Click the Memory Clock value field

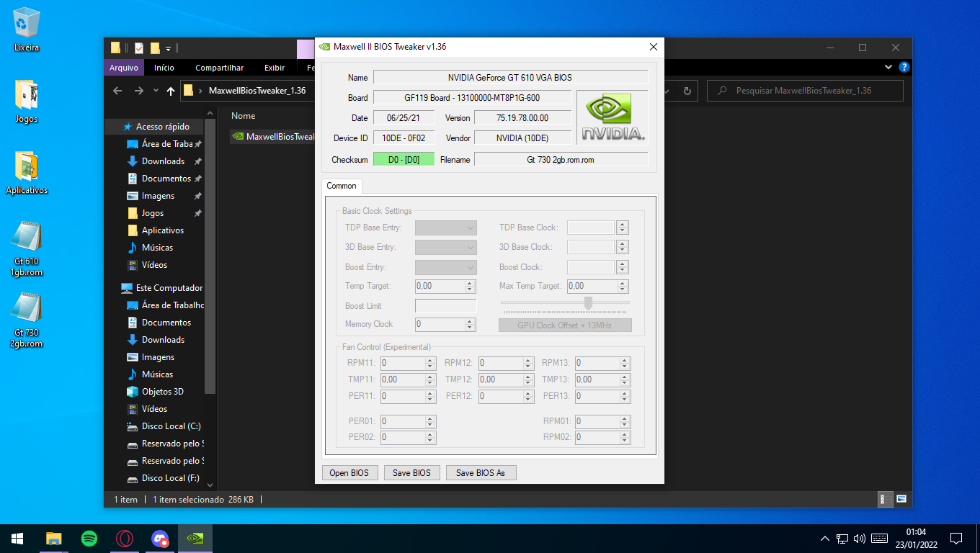click(x=440, y=325)
